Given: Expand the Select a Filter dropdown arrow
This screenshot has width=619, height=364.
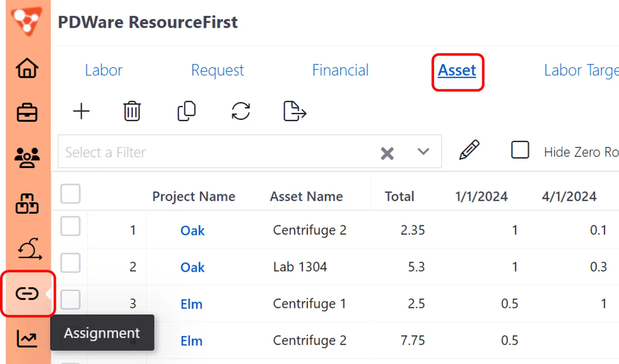Looking at the screenshot, I should 424,151.
